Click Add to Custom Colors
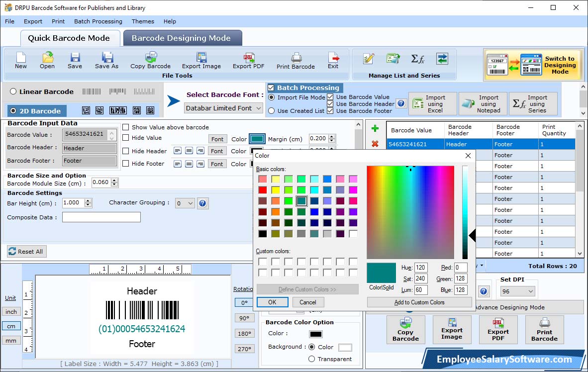 click(x=419, y=302)
